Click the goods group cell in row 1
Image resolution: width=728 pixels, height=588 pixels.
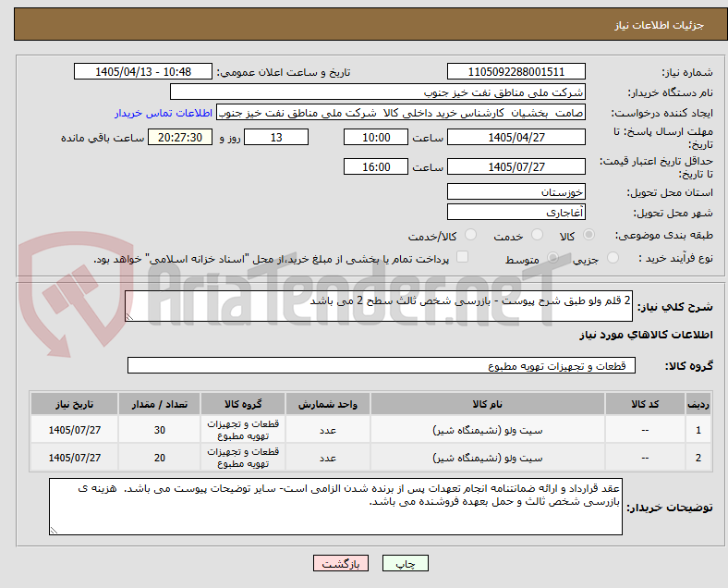(x=243, y=430)
